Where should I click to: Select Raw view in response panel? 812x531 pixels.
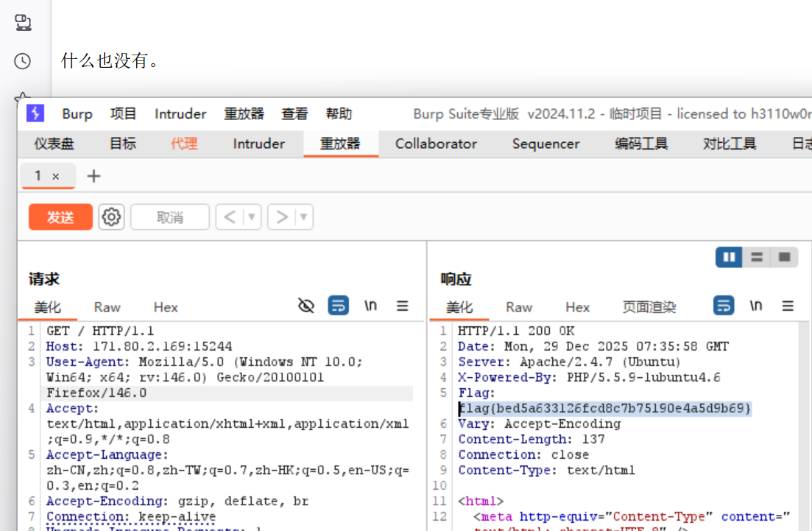point(519,308)
